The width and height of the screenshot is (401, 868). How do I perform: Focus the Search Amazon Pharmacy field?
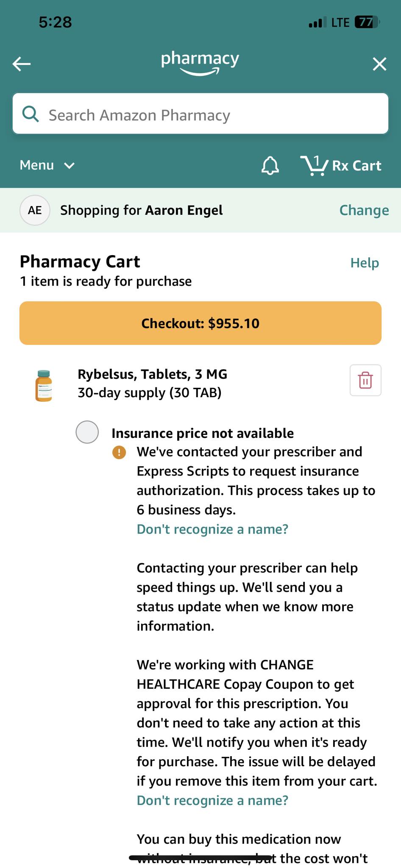point(200,114)
